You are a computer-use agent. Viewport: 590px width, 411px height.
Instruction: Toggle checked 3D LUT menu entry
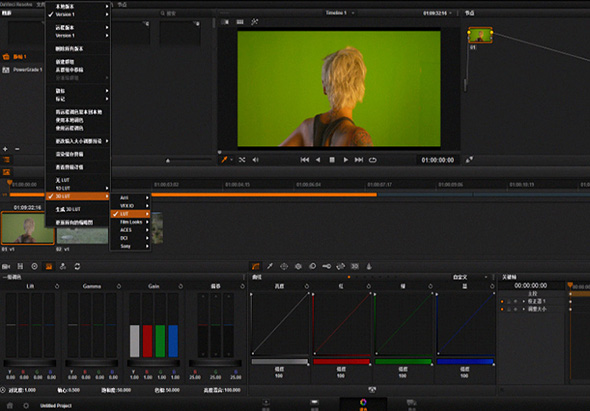pos(78,196)
